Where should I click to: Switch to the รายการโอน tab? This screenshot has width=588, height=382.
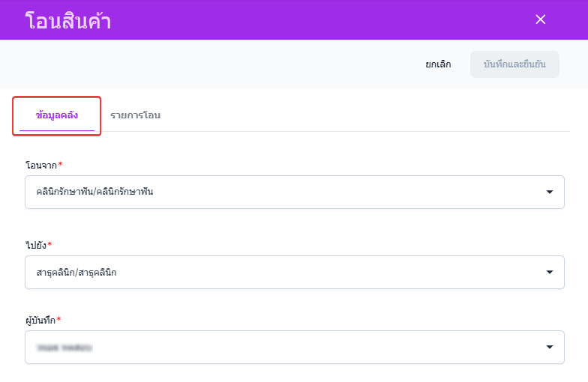pos(135,115)
